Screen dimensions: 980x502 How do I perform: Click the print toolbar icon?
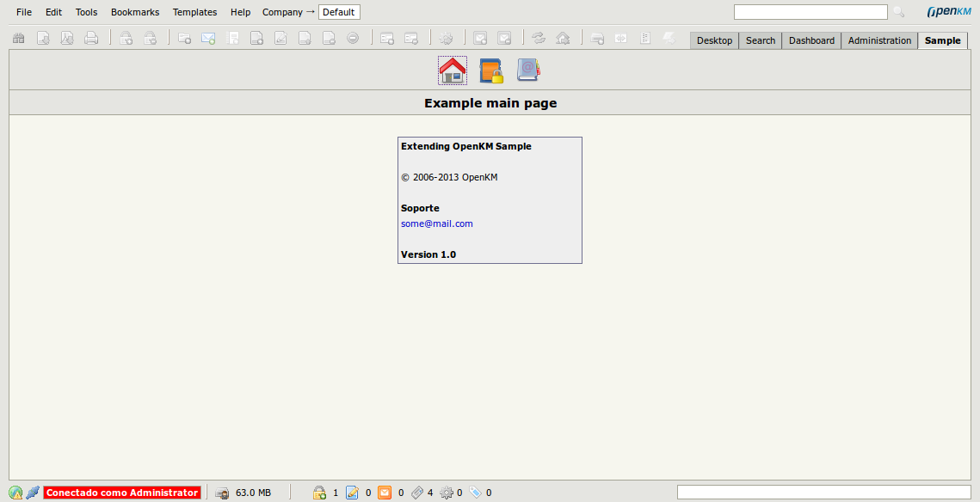[x=91, y=38]
